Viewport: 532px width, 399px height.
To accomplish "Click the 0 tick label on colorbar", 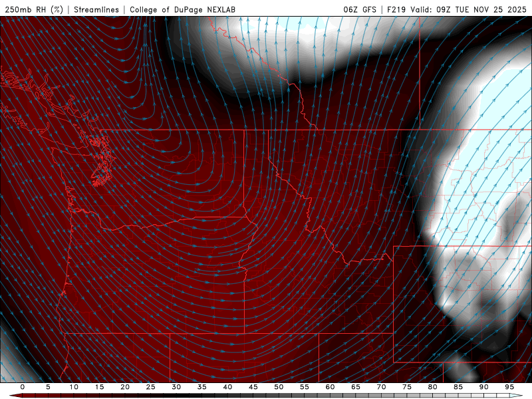I will [x=23, y=387].
